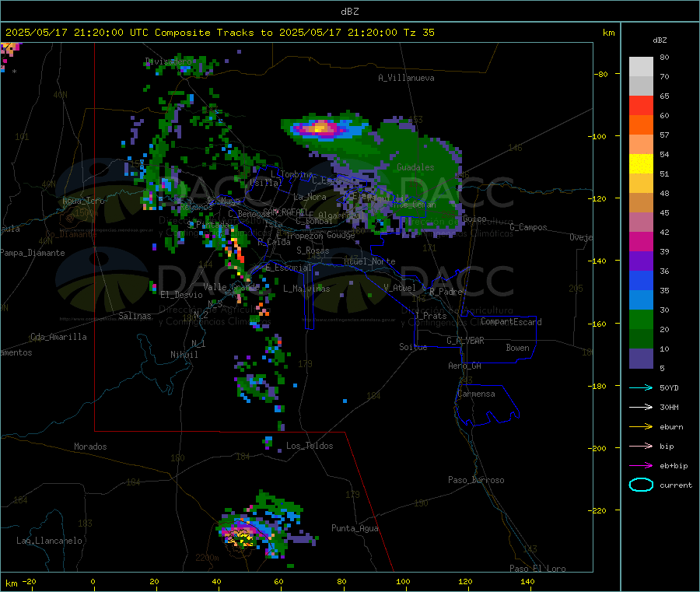
Task: Select the yellow 54 dBZ color swatch
Action: pos(641,164)
